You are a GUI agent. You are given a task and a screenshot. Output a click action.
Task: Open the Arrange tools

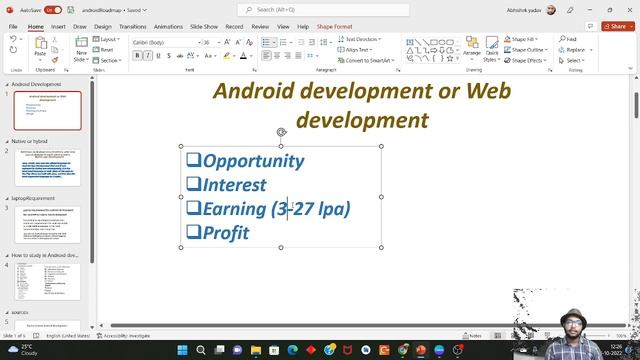pyautogui.click(x=472, y=48)
